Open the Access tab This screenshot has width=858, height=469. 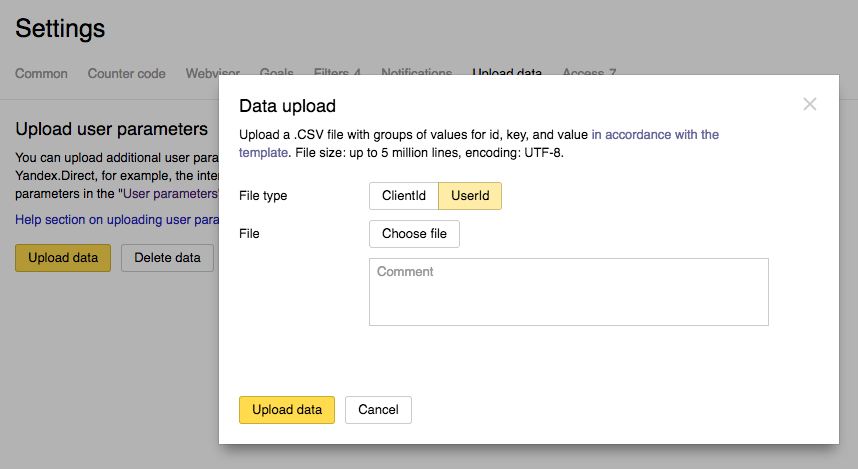tap(589, 73)
